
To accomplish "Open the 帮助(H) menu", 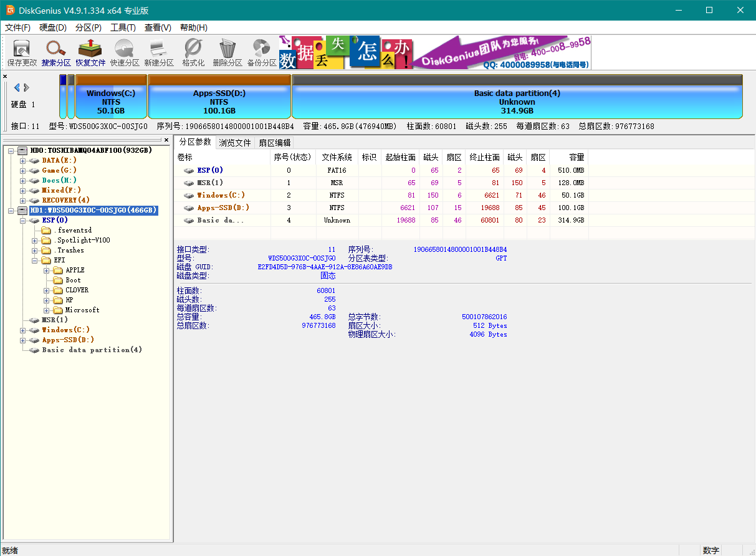I will [x=193, y=27].
